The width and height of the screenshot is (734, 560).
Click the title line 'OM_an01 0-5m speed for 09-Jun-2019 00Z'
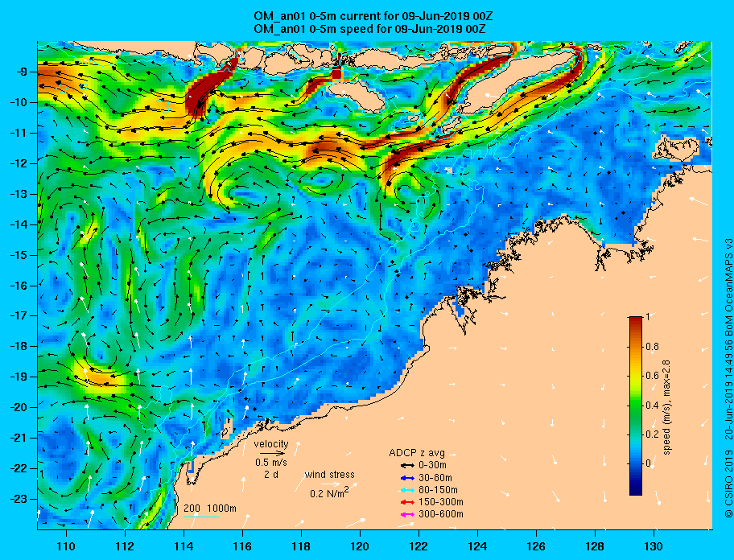(369, 28)
